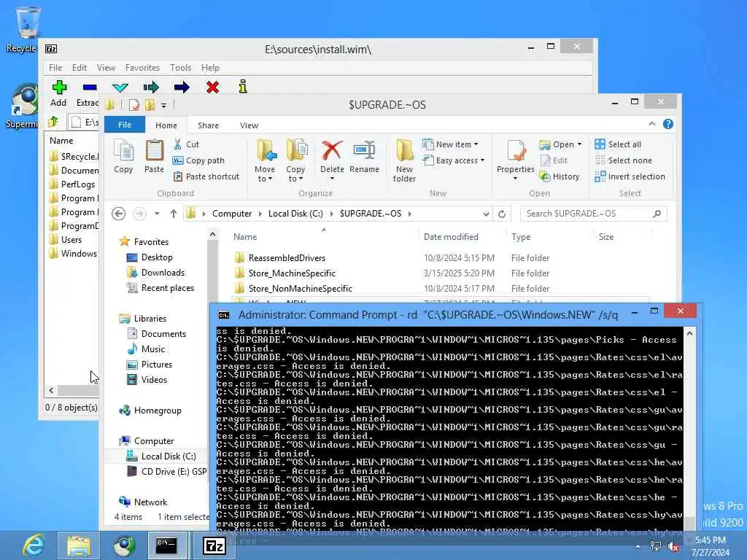Viewport: 747px width, 560px height.
Task: Click the Test checkmark icon in 7-Zip
Action: click(120, 87)
